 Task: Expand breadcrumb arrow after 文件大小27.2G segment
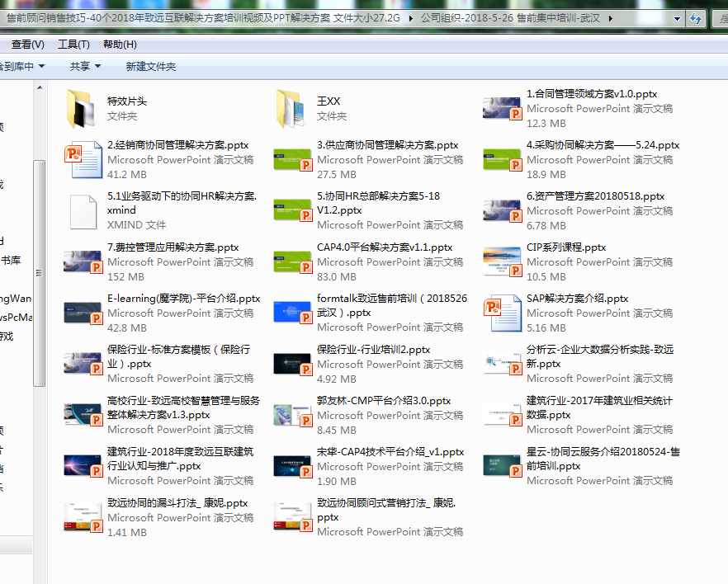[x=410, y=19]
